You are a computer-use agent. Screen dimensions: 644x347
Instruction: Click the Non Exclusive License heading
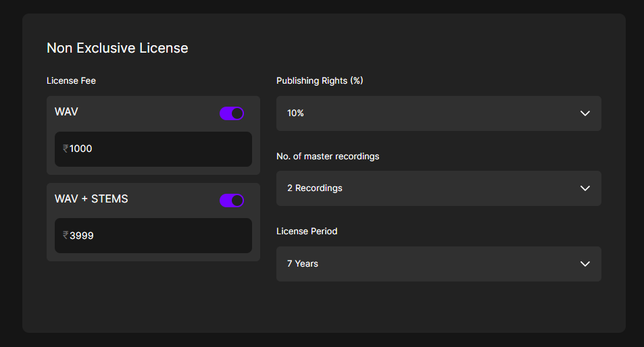tap(117, 48)
